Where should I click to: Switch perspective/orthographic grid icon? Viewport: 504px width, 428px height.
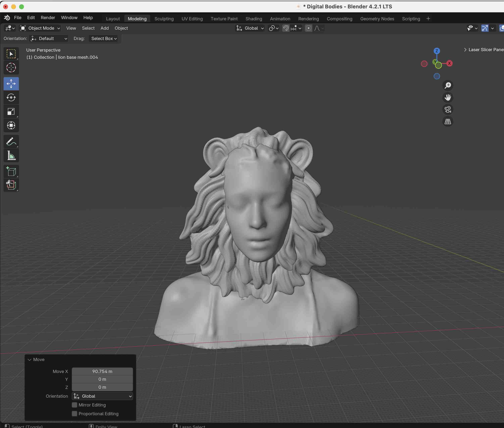pyautogui.click(x=448, y=122)
